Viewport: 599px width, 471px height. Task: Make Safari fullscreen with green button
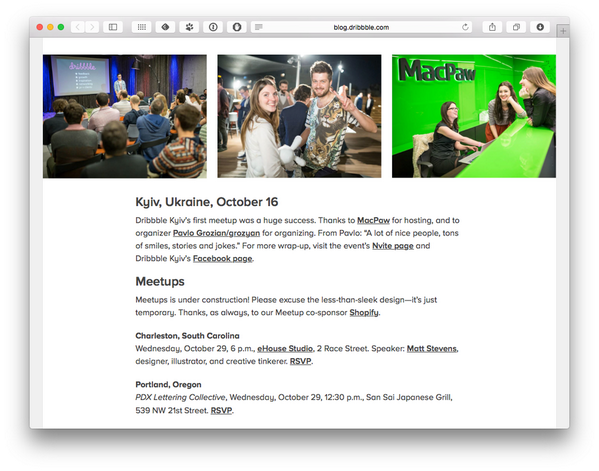pos(61,27)
